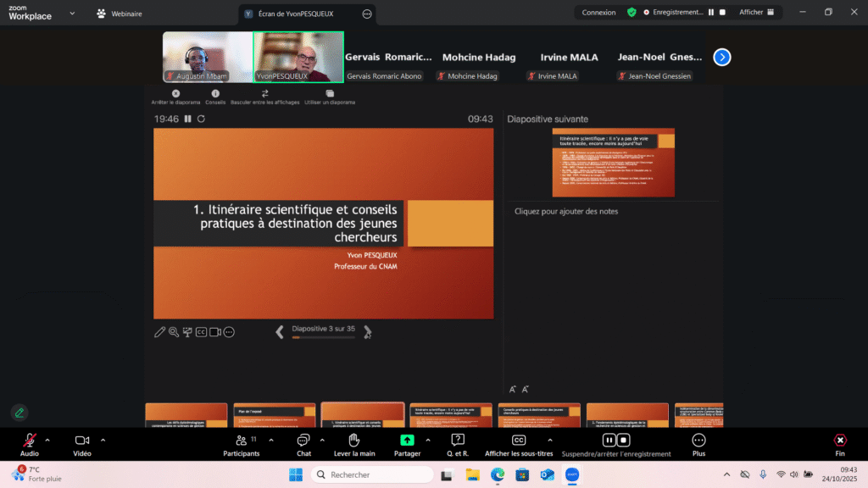Screen dimensions: 868x488
Task: Click the green Partager share screen icon
Action: [x=407, y=441]
